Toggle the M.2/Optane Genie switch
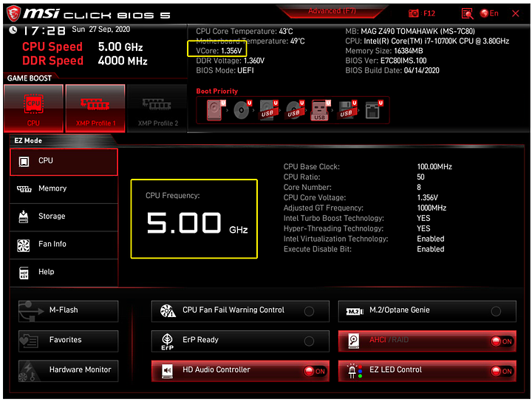Image resolution: width=532 pixels, height=402 pixels. click(x=496, y=311)
